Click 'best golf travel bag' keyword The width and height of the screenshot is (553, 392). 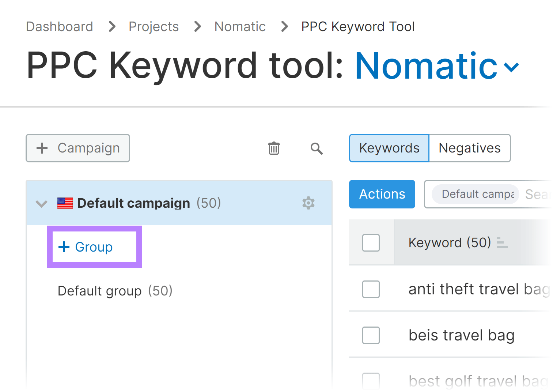(478, 381)
